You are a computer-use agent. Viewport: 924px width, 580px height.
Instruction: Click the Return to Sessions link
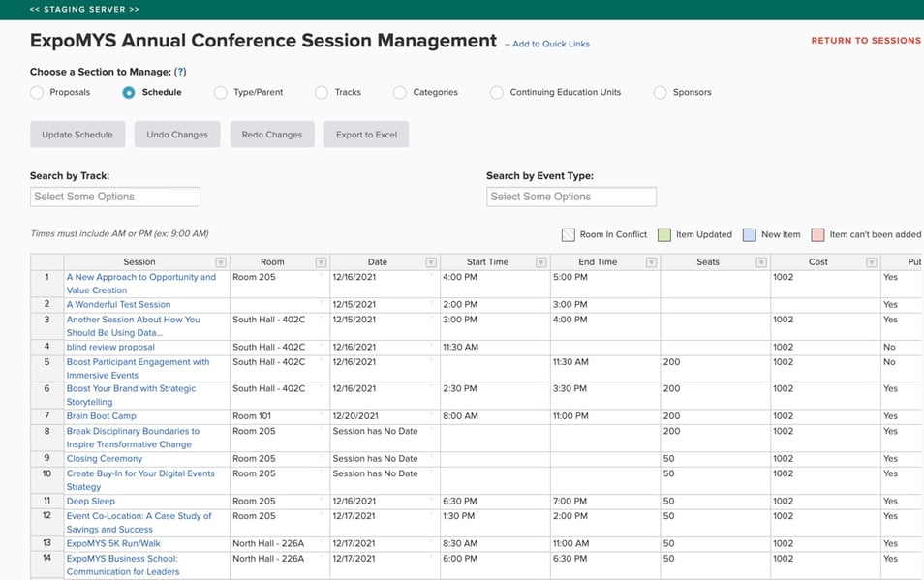(x=866, y=40)
